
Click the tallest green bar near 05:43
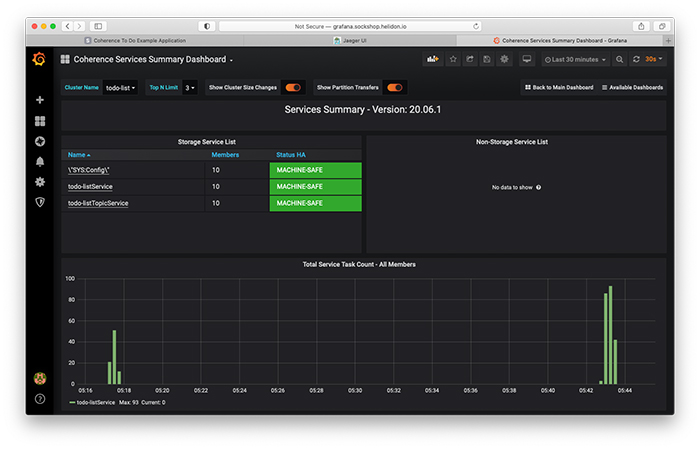point(610,335)
